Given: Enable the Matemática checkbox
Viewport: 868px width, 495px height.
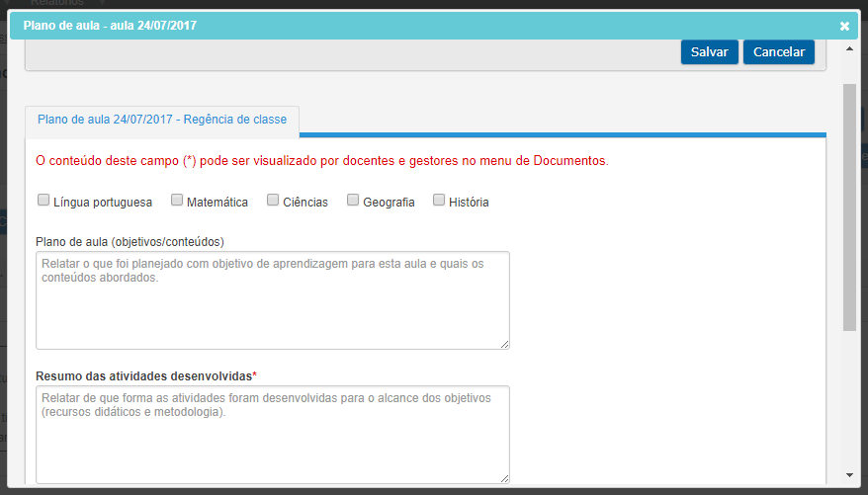Looking at the screenshot, I should tap(177, 200).
